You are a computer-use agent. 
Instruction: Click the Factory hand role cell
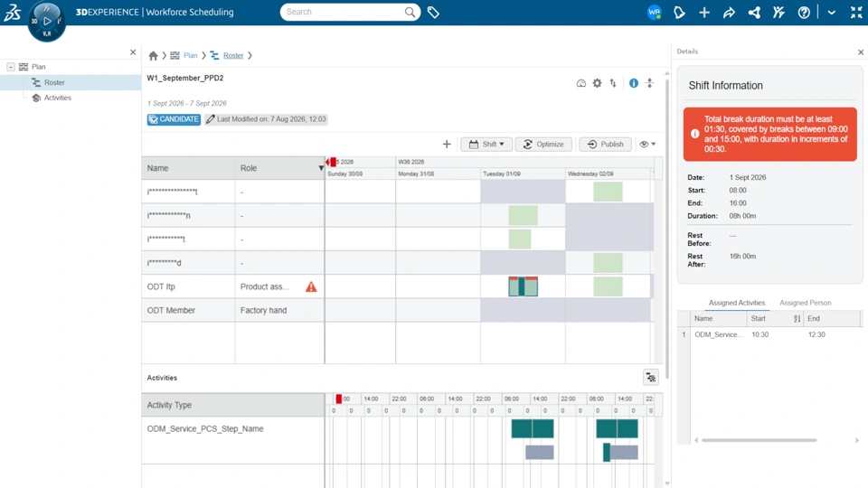[x=263, y=310]
